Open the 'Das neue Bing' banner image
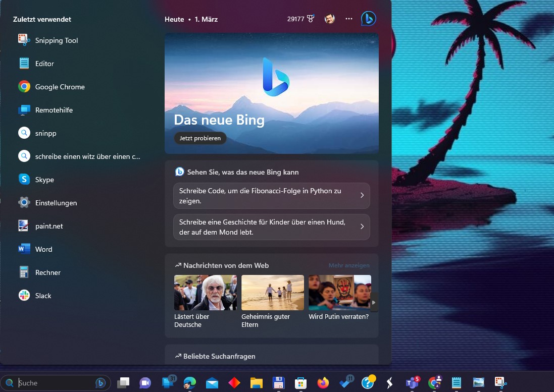Image resolution: width=554 pixels, height=392 pixels. 272,93
